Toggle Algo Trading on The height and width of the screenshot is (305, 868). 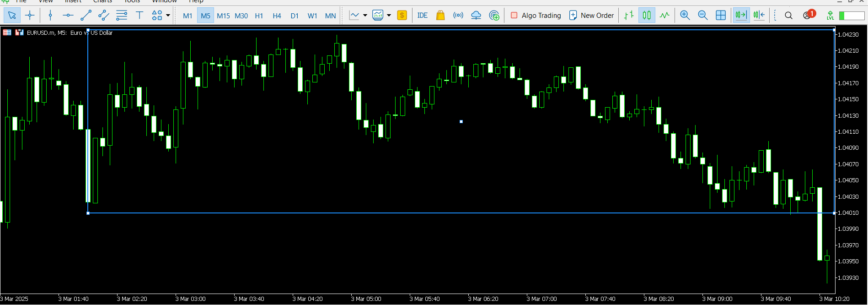point(536,16)
